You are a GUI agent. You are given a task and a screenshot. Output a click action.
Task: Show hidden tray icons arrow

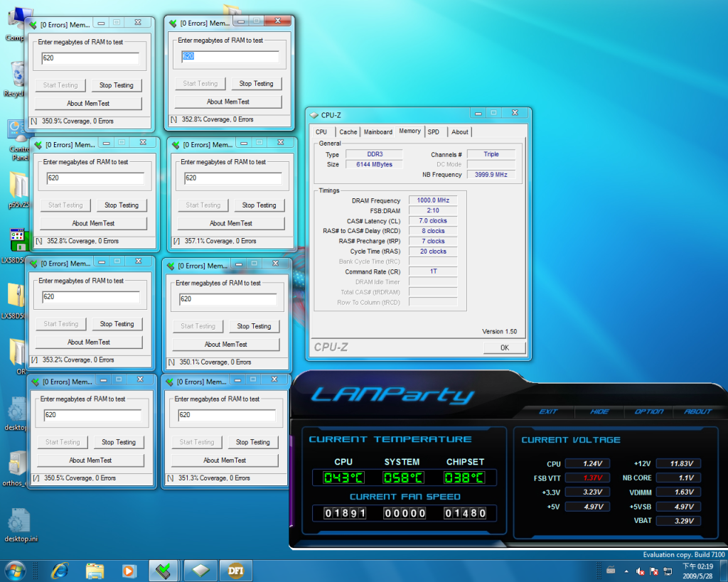(x=626, y=571)
